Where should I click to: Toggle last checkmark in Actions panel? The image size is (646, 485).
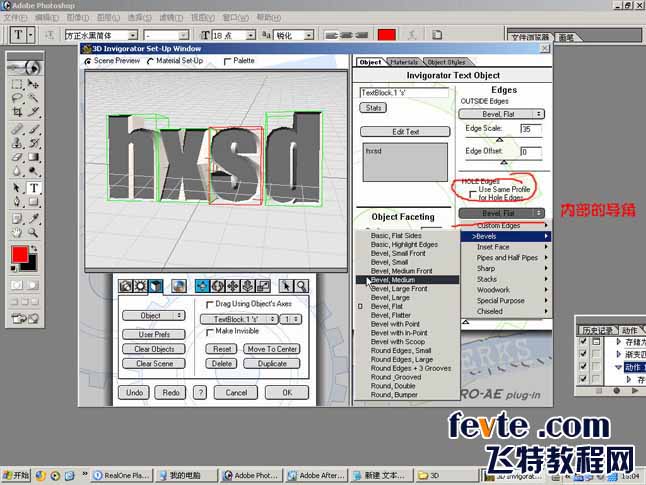point(583,379)
